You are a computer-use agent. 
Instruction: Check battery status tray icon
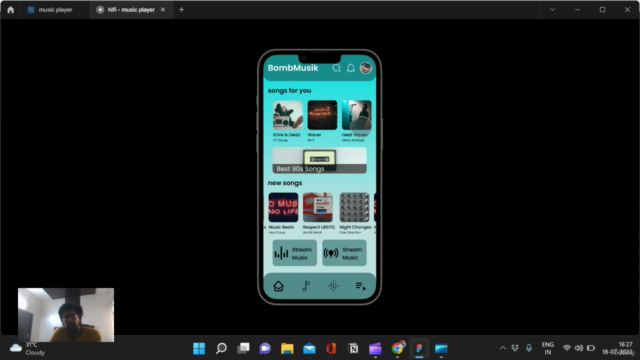pos(591,348)
